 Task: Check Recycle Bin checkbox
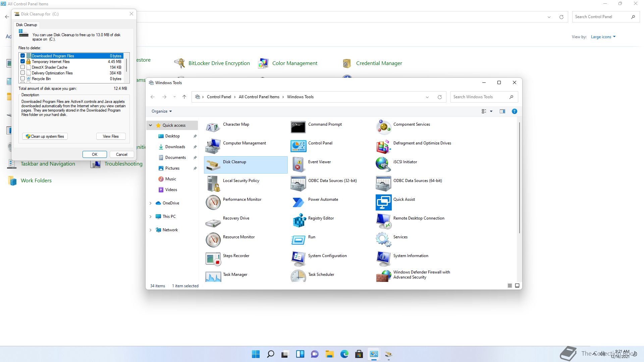(23, 78)
